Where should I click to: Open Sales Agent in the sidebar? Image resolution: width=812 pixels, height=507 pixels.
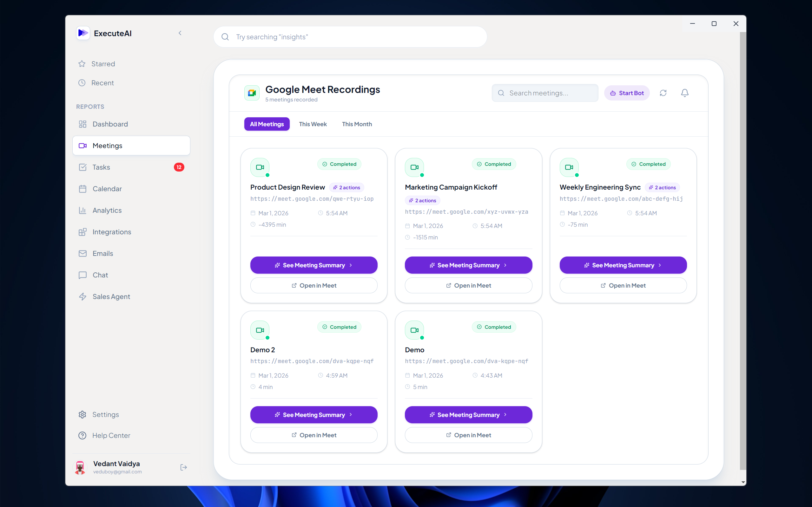[x=111, y=296]
